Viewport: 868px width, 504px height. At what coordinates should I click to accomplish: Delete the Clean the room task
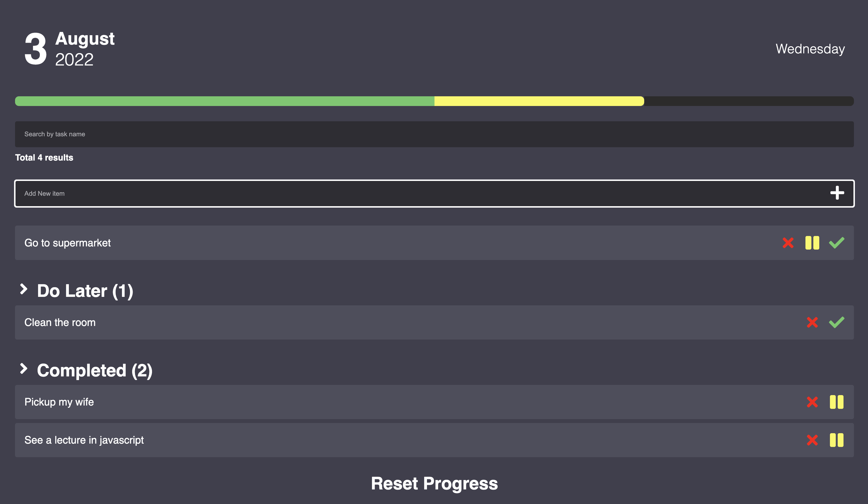812,322
